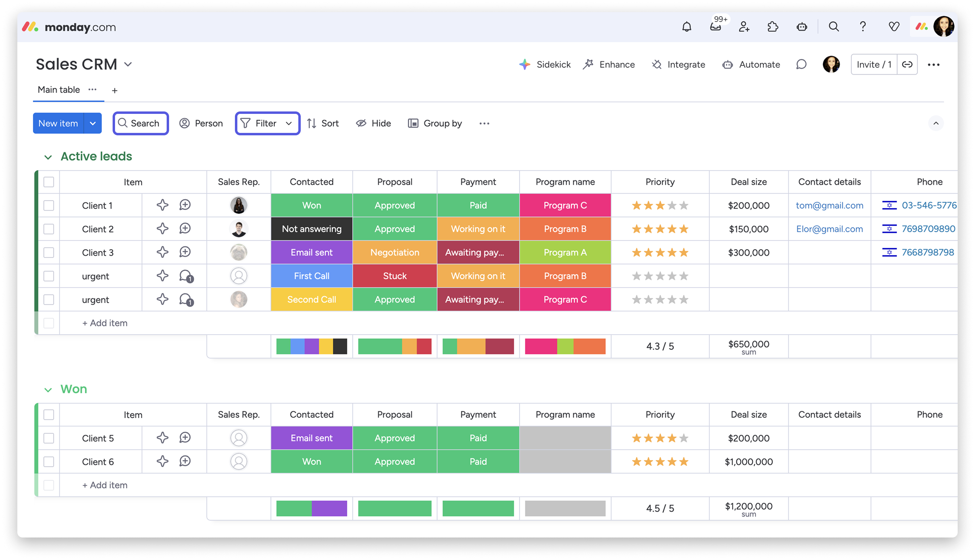This screenshot has height=560, width=975.
Task: Collapse the Active leads group
Action: point(48,157)
